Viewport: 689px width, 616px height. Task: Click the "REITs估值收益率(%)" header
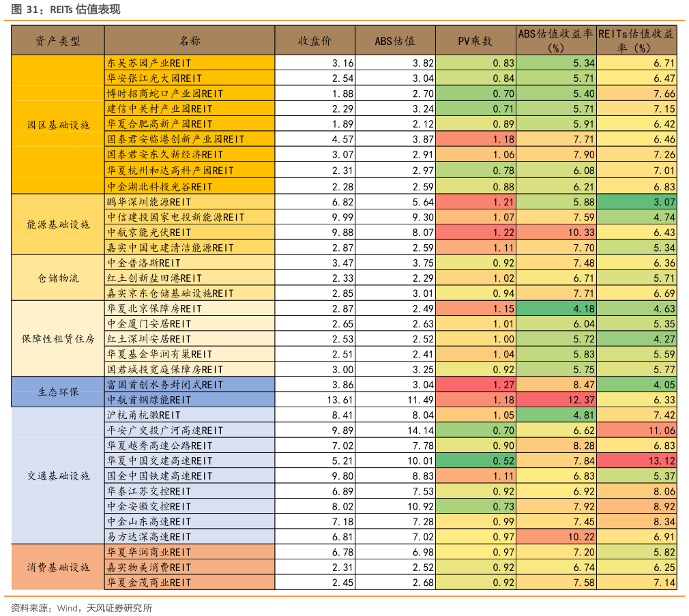pyautogui.click(x=636, y=40)
